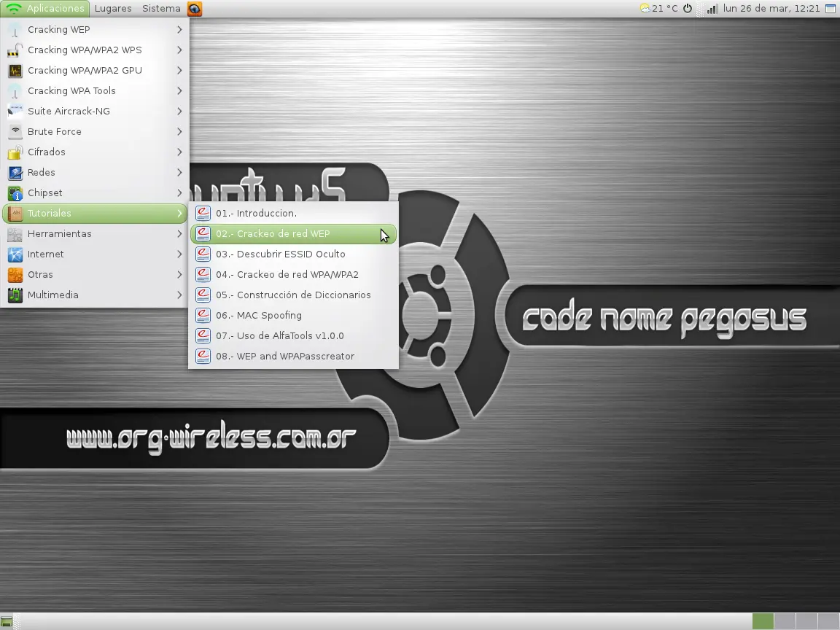This screenshot has height=630, width=840.
Task: Click the Cracking WEP antenna icon
Action: (x=15, y=29)
